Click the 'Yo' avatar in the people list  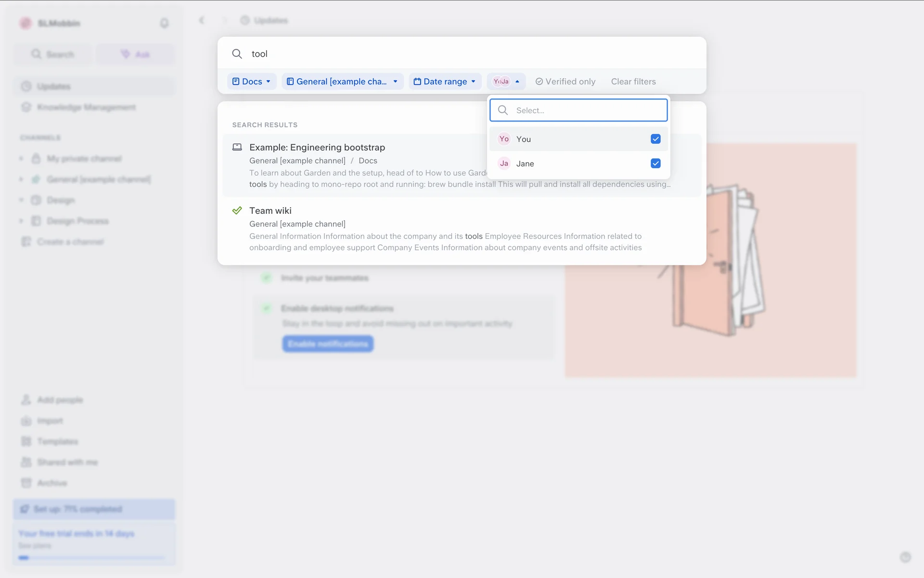[504, 139]
